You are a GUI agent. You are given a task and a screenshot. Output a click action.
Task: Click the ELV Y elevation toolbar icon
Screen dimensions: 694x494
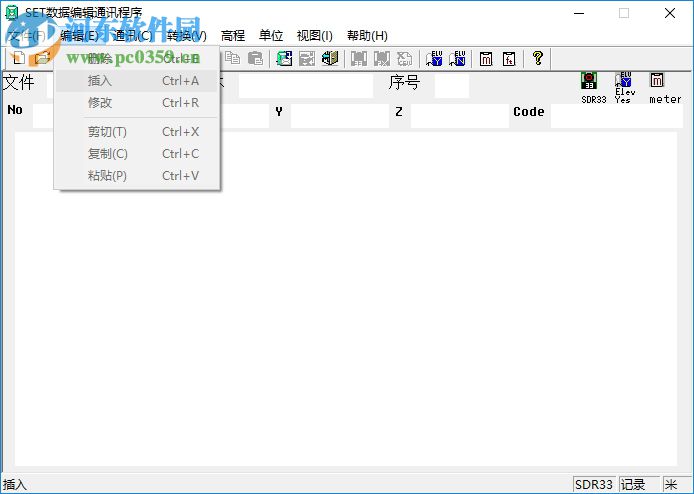tap(434, 58)
